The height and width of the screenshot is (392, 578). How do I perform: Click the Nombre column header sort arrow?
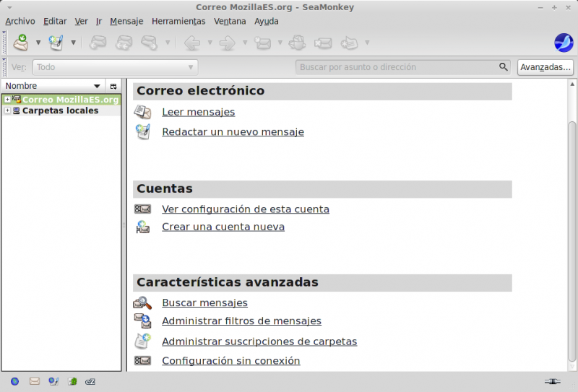pos(97,86)
